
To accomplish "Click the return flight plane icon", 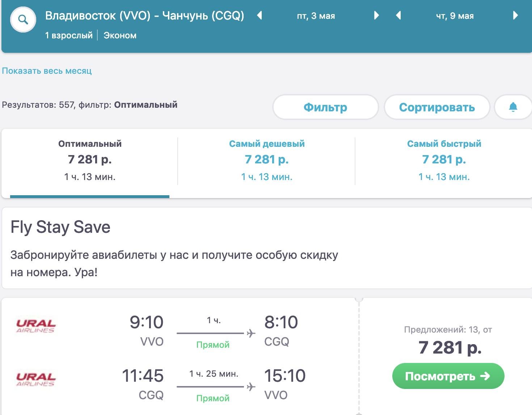I will pyautogui.click(x=251, y=387).
